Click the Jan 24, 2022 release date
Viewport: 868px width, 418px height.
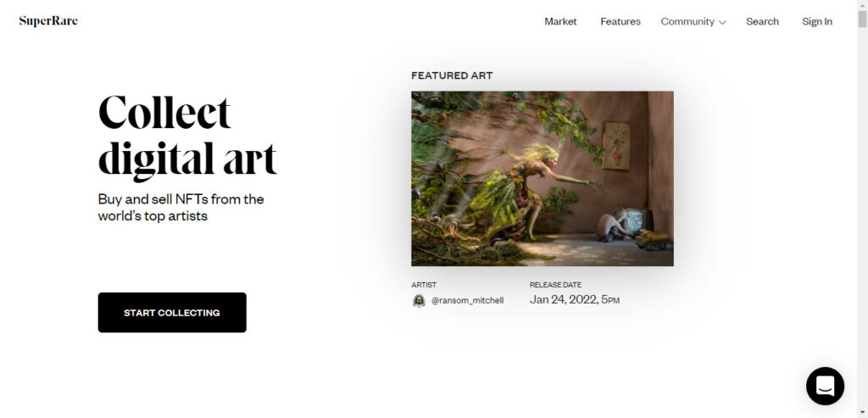pyautogui.click(x=574, y=300)
